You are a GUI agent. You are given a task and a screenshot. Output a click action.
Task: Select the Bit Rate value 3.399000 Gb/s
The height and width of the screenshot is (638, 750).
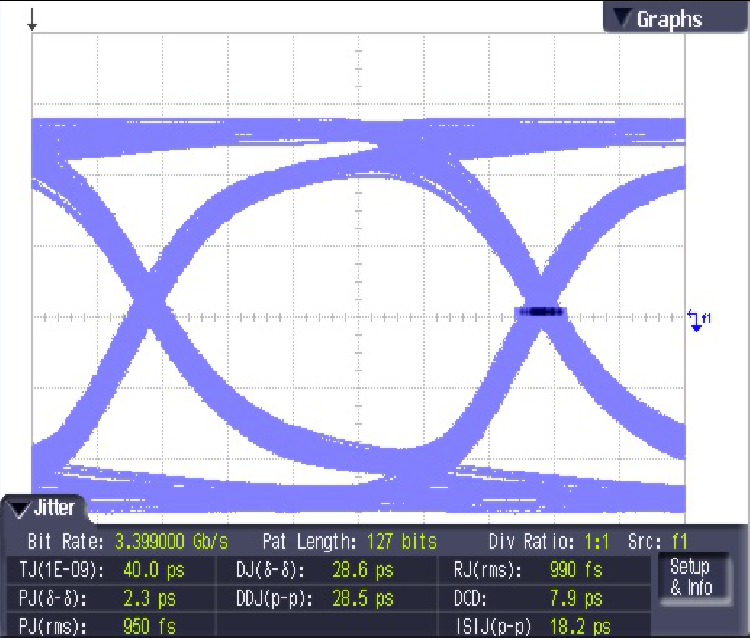171,542
